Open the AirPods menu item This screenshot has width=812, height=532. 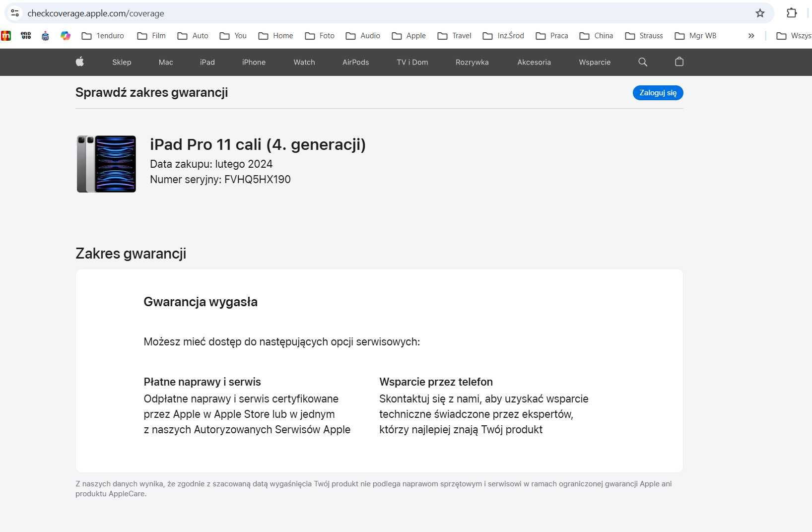pyautogui.click(x=355, y=62)
